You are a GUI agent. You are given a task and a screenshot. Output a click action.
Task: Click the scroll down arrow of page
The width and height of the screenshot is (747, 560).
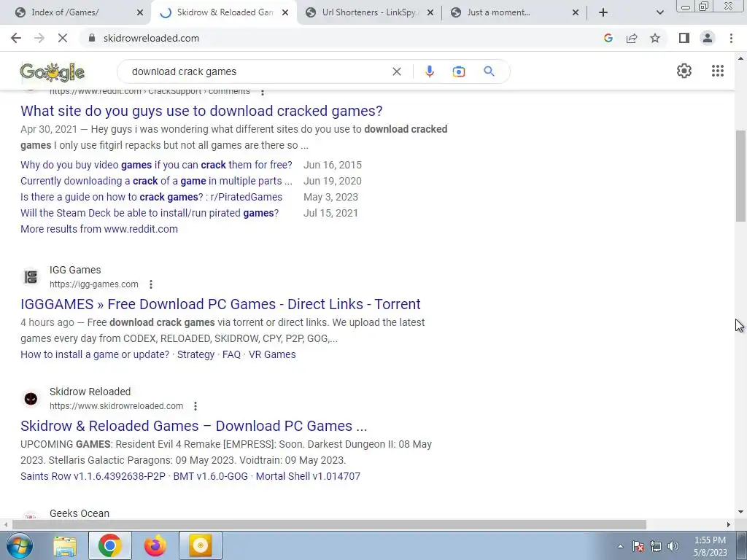[741, 513]
